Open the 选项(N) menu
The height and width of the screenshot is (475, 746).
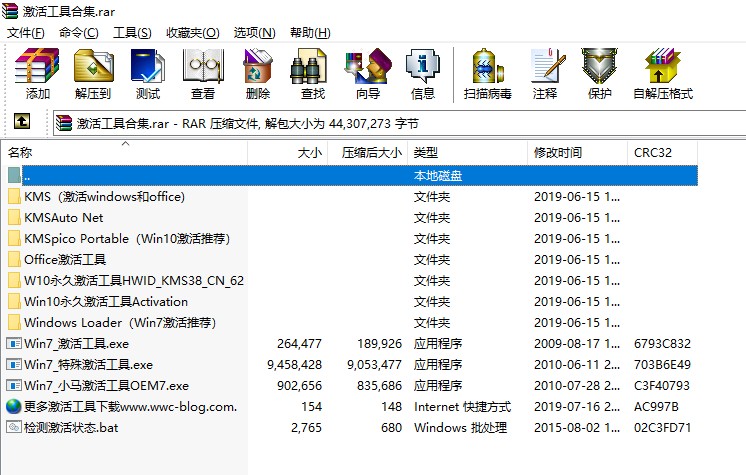(255, 33)
